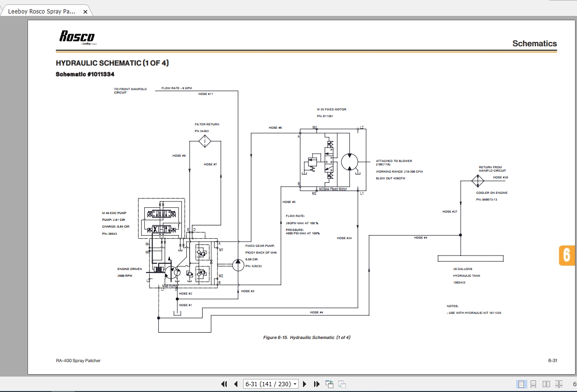Jump to the last page
The height and width of the screenshot is (392, 577).
(x=316, y=384)
